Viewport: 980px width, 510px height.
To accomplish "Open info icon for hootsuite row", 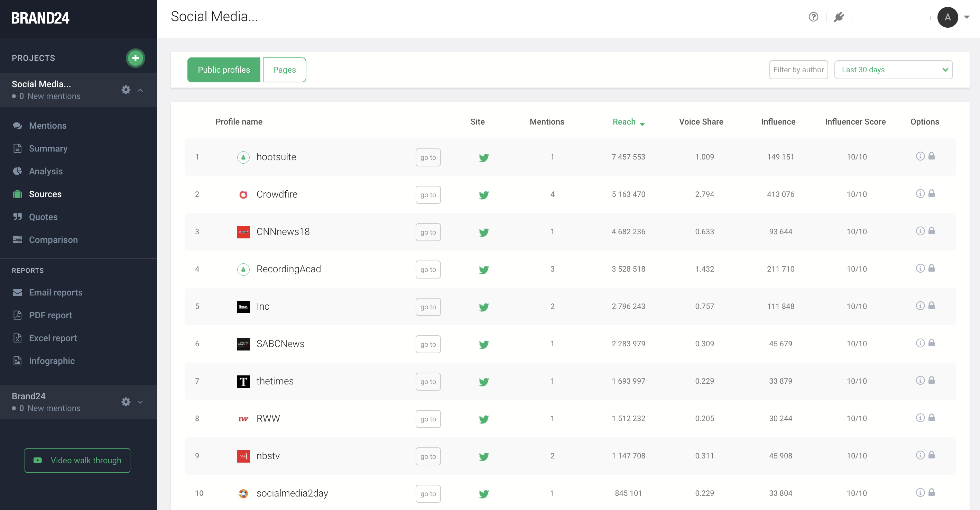I will [920, 156].
